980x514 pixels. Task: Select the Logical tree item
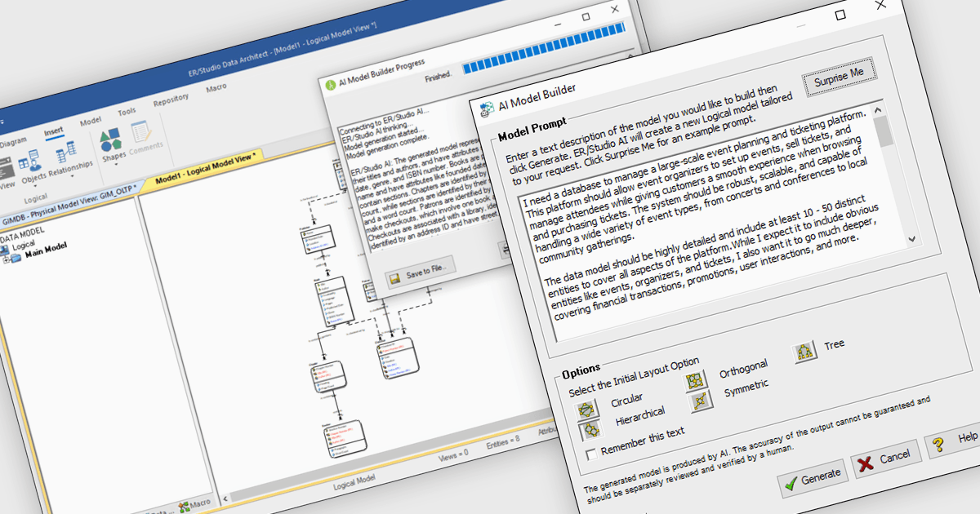[23, 245]
